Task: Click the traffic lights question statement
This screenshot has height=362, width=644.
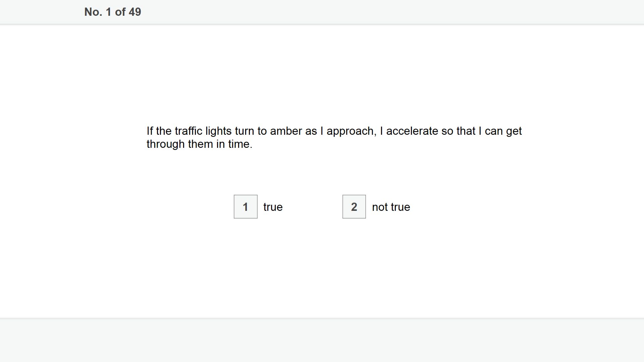Action: [334, 137]
